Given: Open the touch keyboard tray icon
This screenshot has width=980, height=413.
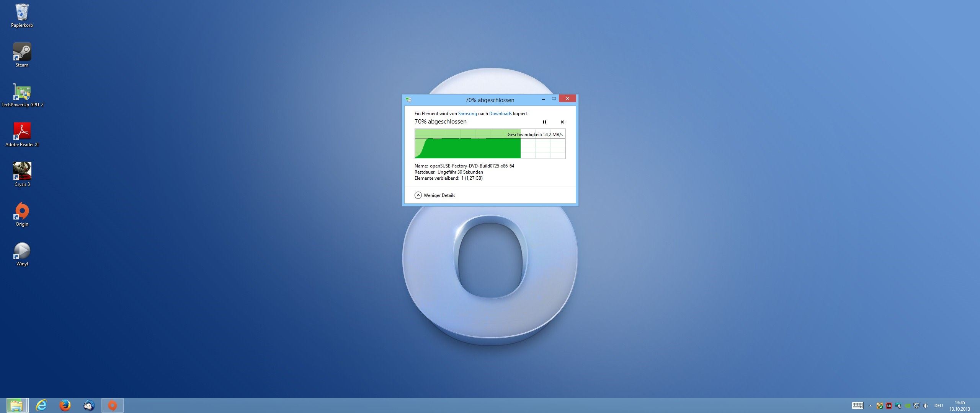Looking at the screenshot, I should pos(857,406).
